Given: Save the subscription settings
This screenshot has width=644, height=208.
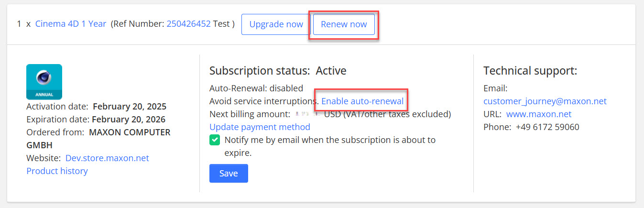Looking at the screenshot, I should click(x=229, y=174).
